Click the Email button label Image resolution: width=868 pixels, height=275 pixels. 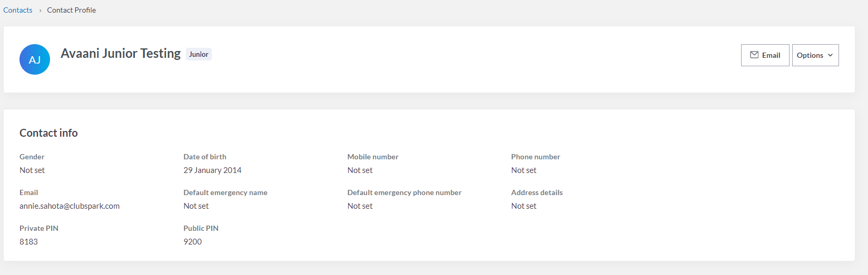click(771, 55)
